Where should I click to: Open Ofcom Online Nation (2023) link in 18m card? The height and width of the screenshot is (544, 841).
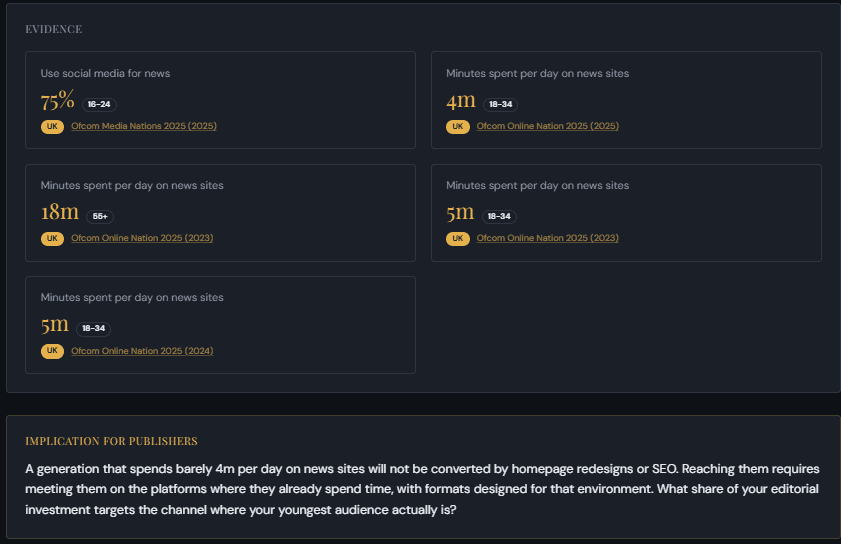pos(142,238)
